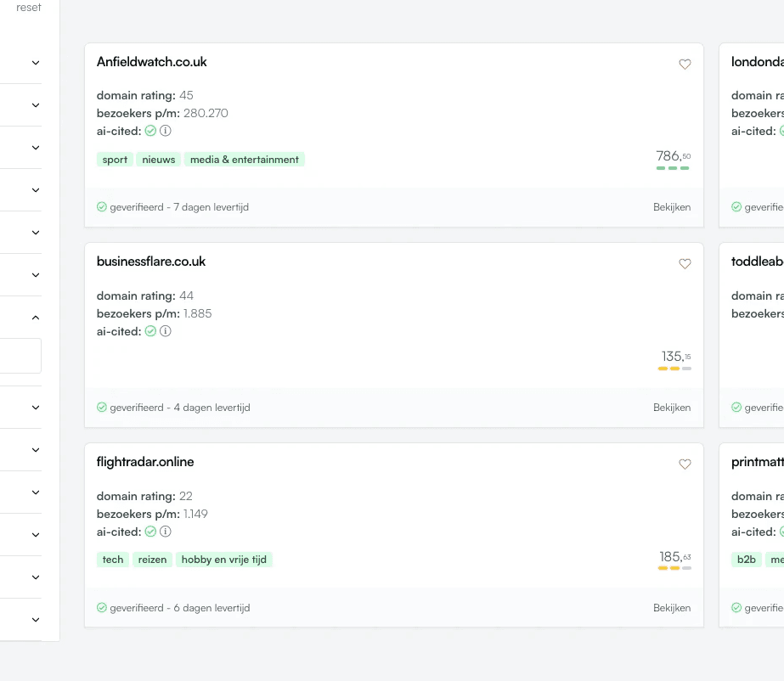Screen dimensions: 784x681
Task: Click the green verified checkmark on businessflare.co.uk card
Action: click(x=101, y=407)
